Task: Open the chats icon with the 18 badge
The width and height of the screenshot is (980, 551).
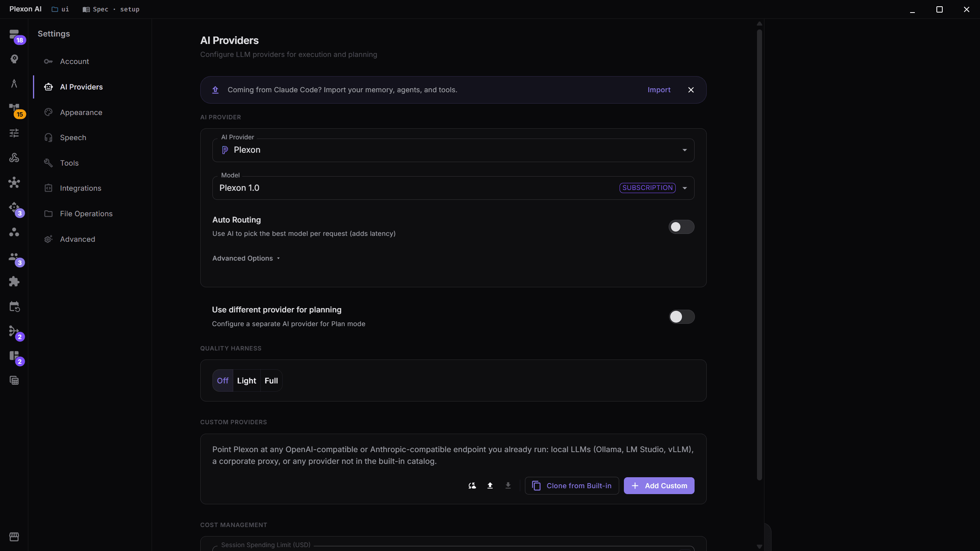Action: click(15, 35)
